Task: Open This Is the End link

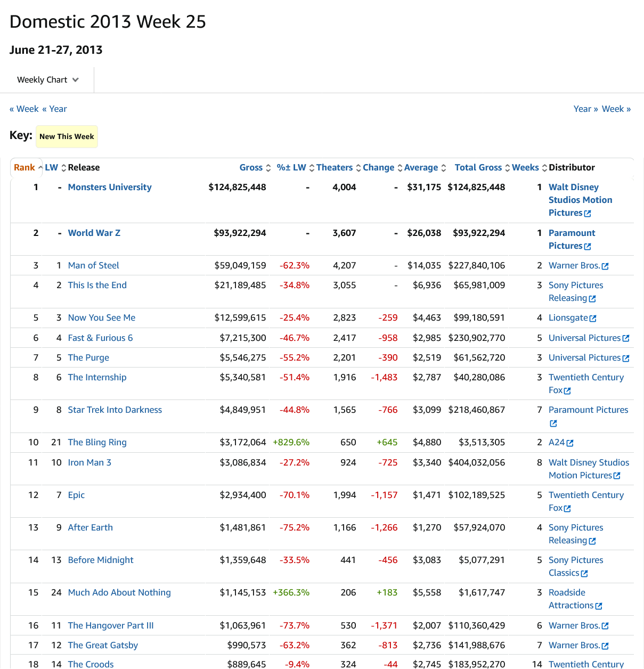Action: point(97,285)
